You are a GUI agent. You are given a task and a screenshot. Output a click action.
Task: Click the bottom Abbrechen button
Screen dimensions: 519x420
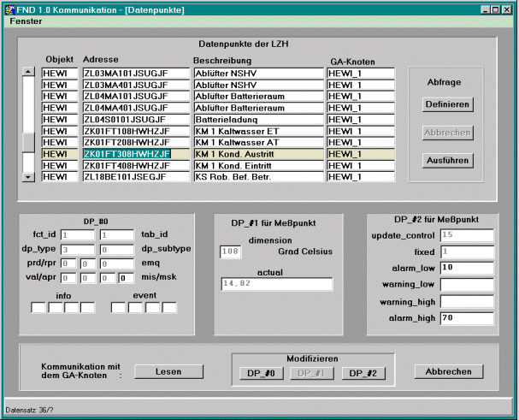[449, 371]
